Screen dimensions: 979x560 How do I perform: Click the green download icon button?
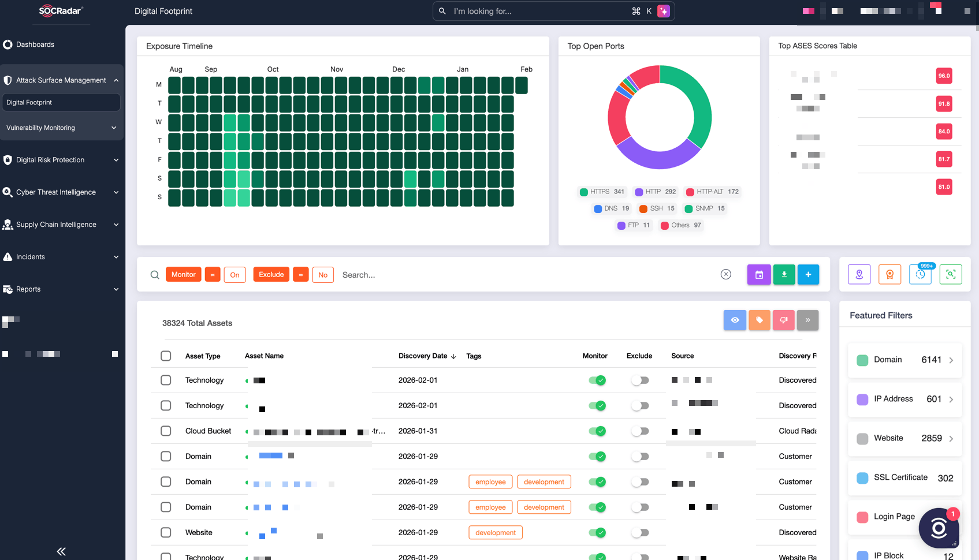pyautogui.click(x=784, y=275)
